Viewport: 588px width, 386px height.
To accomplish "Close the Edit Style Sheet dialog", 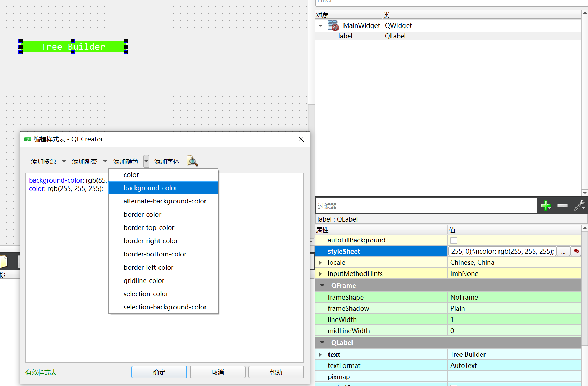I will tap(301, 139).
